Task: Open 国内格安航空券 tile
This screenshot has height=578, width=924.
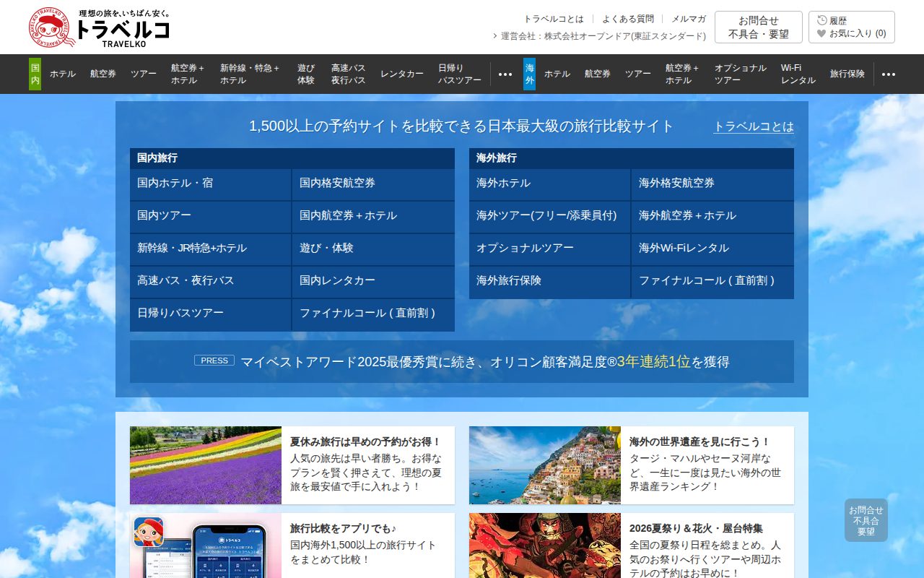Action: coord(373,184)
